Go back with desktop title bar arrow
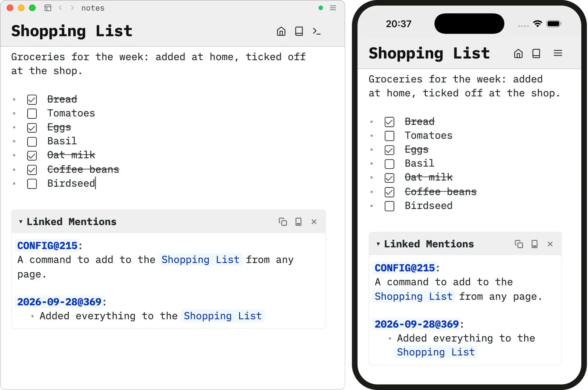Viewport: 588px width, 390px height. (60, 8)
